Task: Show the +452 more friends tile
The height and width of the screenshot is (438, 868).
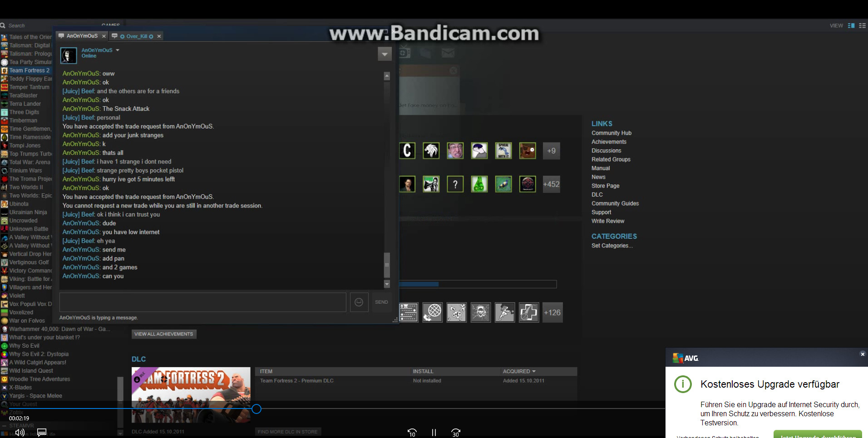Action: coord(551,184)
